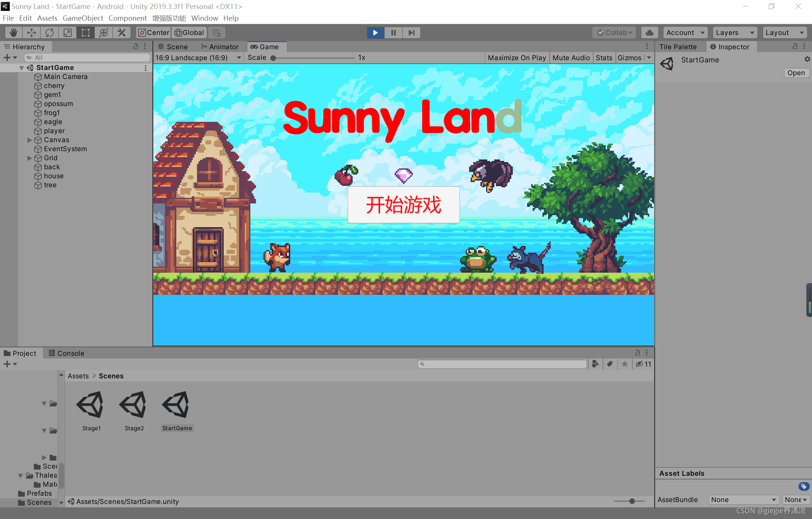Open the File menu
812x519 pixels.
pyautogui.click(x=8, y=18)
